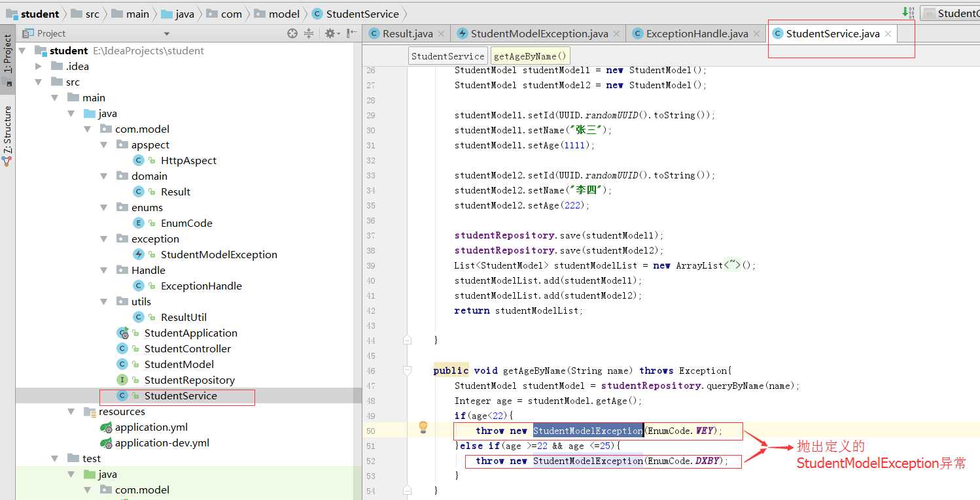Collapse the resources folder
980x500 pixels.
71,411
